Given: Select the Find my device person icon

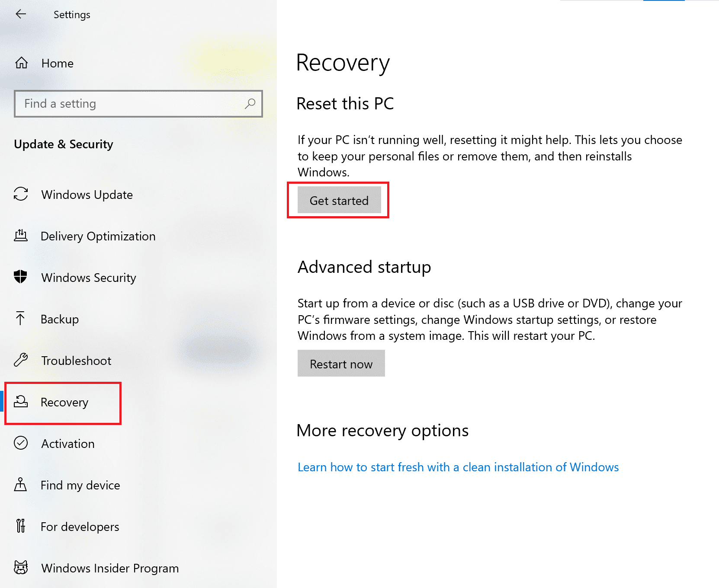Looking at the screenshot, I should (x=20, y=485).
